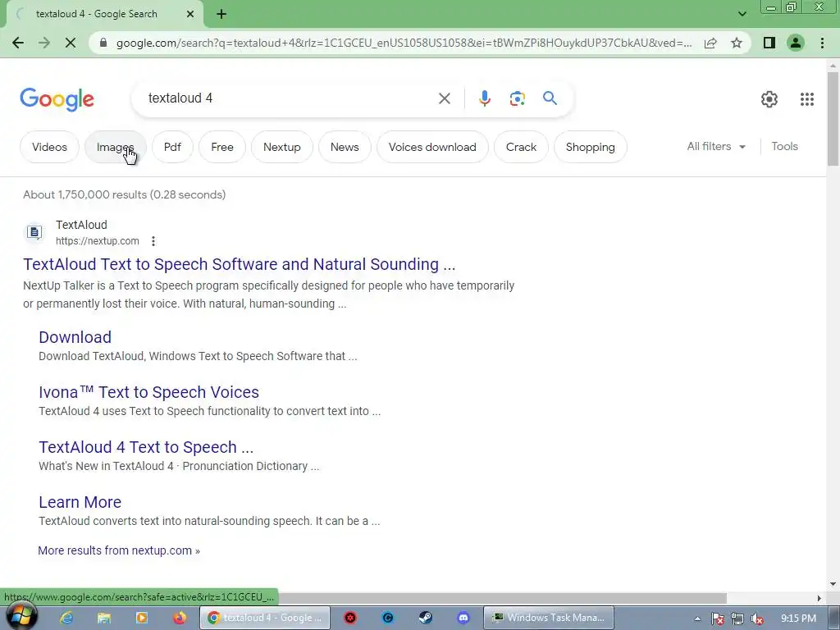Image resolution: width=840 pixels, height=630 pixels.
Task: Search by image with Google Lens
Action: [x=517, y=98]
